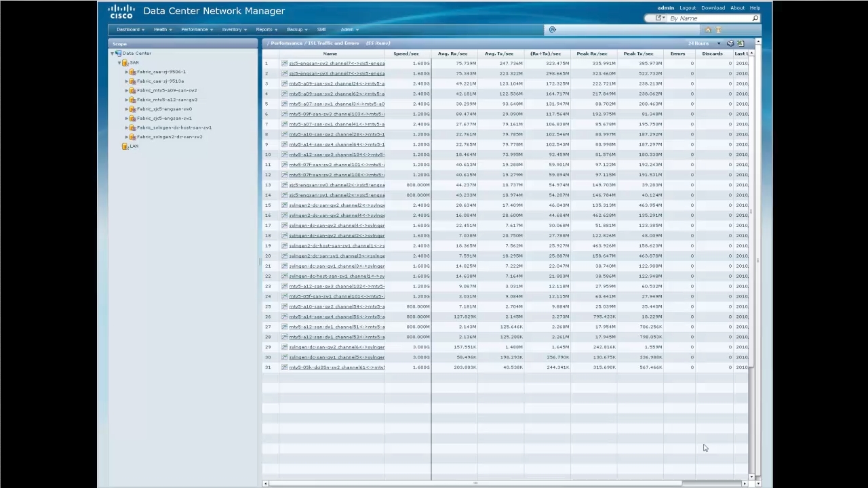Viewport: 868px width, 488px height.
Task: Sort by Peak Tx/sec column header
Action: [x=638, y=54]
